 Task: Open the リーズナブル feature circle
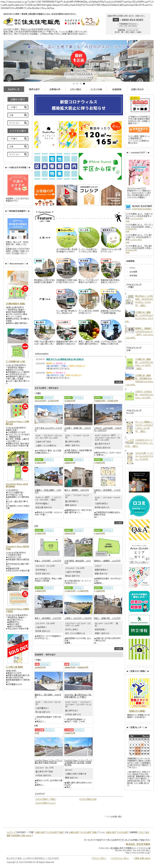[111, 299]
